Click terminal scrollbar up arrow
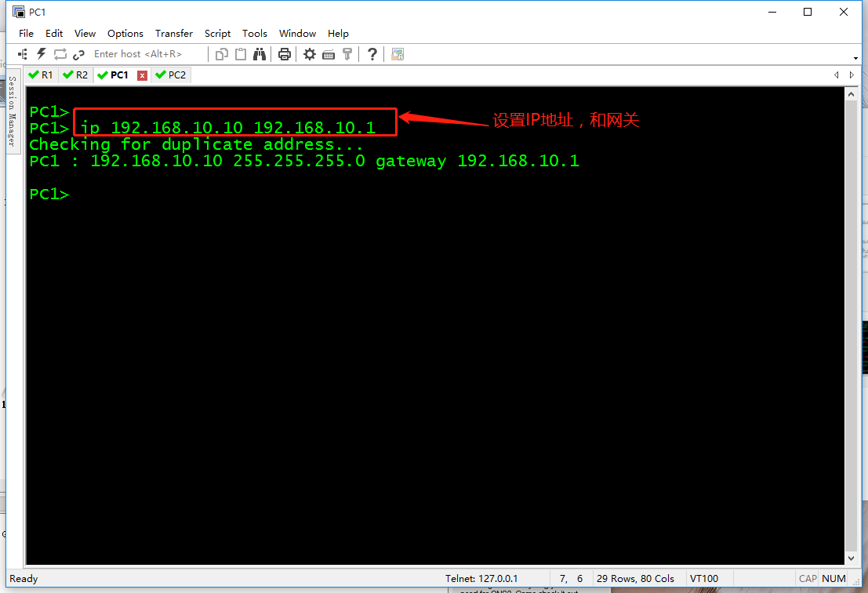This screenshot has height=593, width=868. pos(851,95)
